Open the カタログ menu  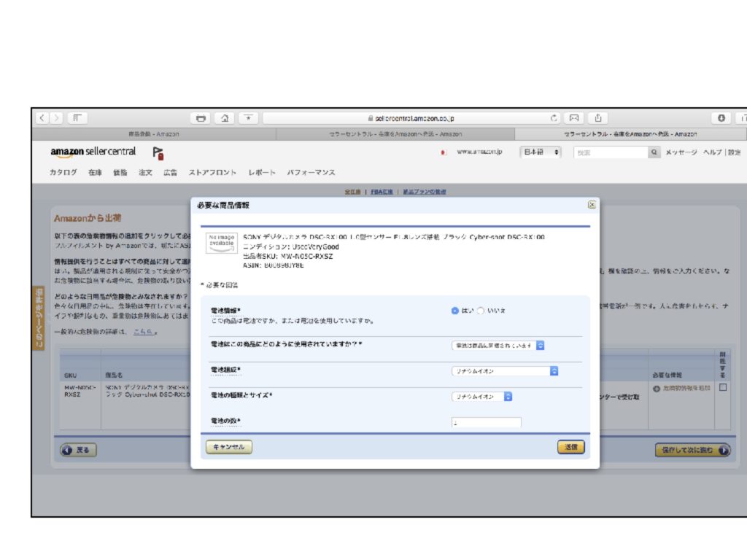[x=63, y=172]
